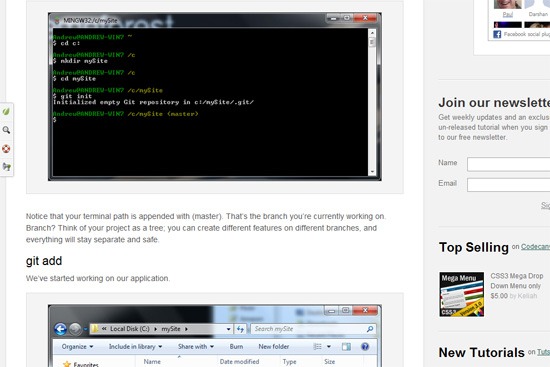The image size is (550, 367).
Task: Click the Favorites star in Explorer
Action: coord(67,364)
